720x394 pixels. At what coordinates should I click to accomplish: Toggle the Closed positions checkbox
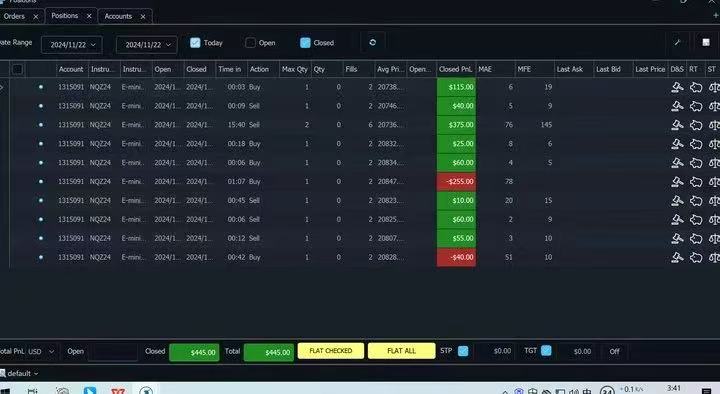(305, 43)
